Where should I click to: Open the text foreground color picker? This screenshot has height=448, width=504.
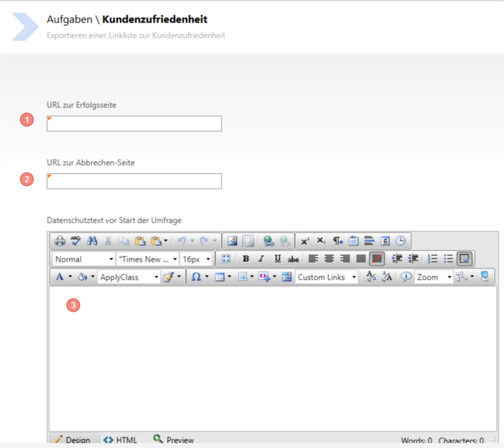60,277
